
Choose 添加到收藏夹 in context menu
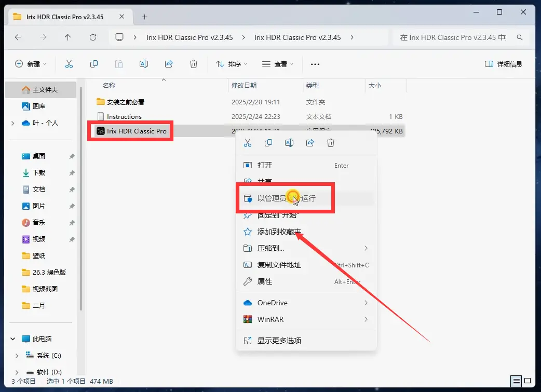pyautogui.click(x=306, y=232)
